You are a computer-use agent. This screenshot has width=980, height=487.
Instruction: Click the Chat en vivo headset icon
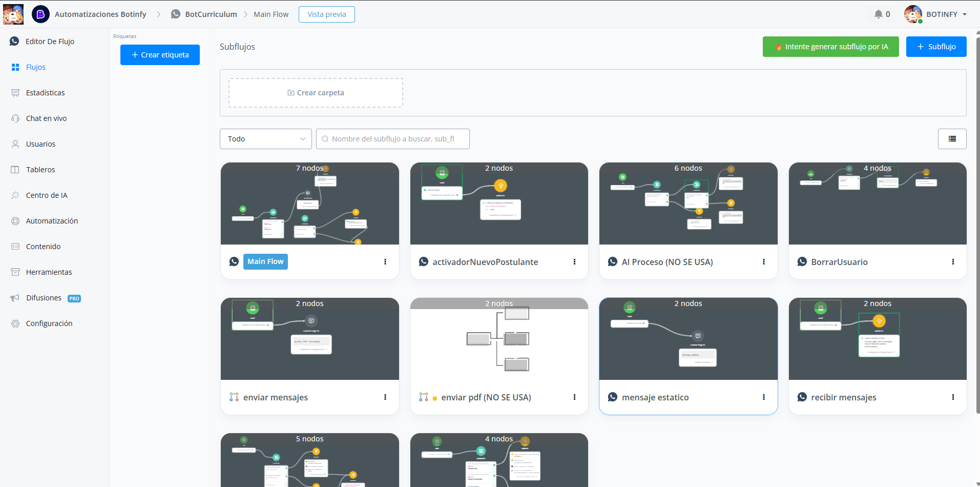pos(15,118)
